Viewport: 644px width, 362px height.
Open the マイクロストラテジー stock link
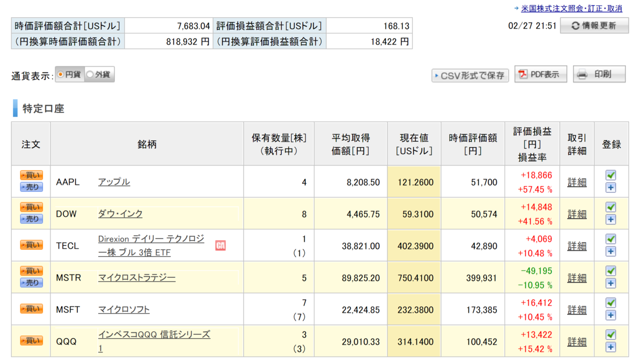click(137, 278)
